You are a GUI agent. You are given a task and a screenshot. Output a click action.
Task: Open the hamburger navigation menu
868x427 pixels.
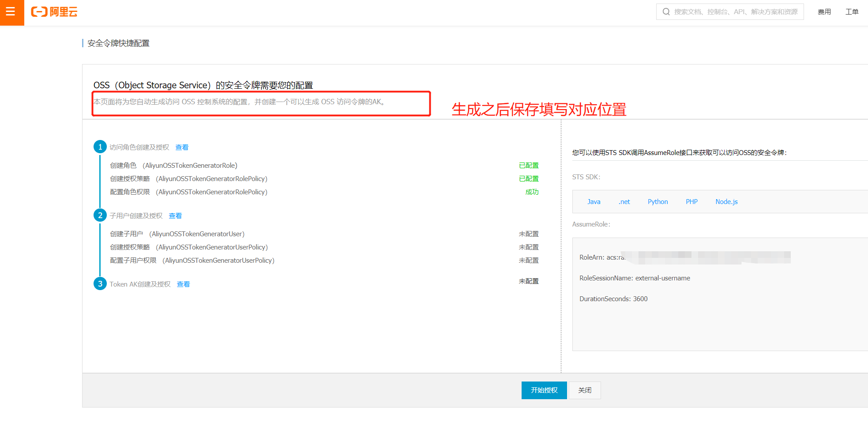click(x=12, y=12)
